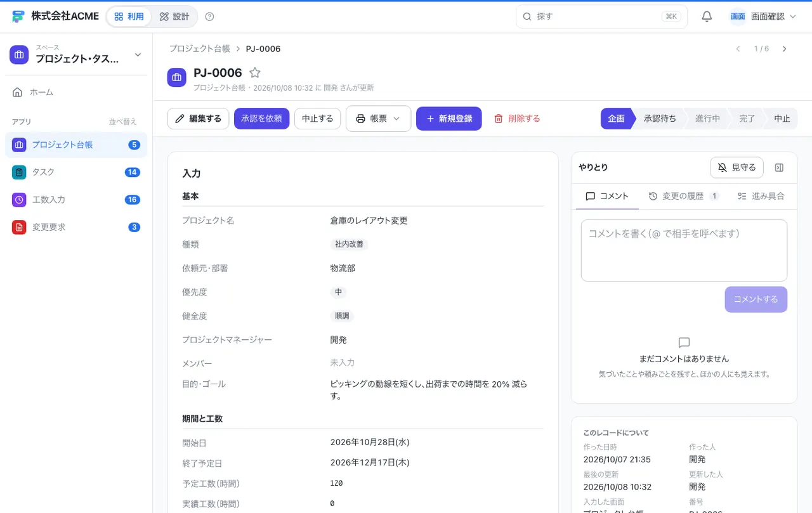Switch to 設計 mode
The image size is (812, 513).
[x=174, y=16]
